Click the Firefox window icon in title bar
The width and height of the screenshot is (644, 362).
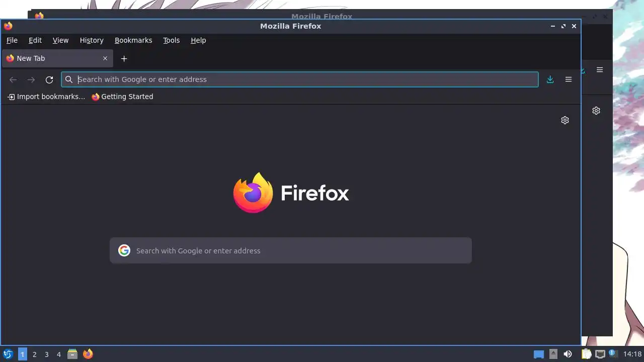click(8, 26)
